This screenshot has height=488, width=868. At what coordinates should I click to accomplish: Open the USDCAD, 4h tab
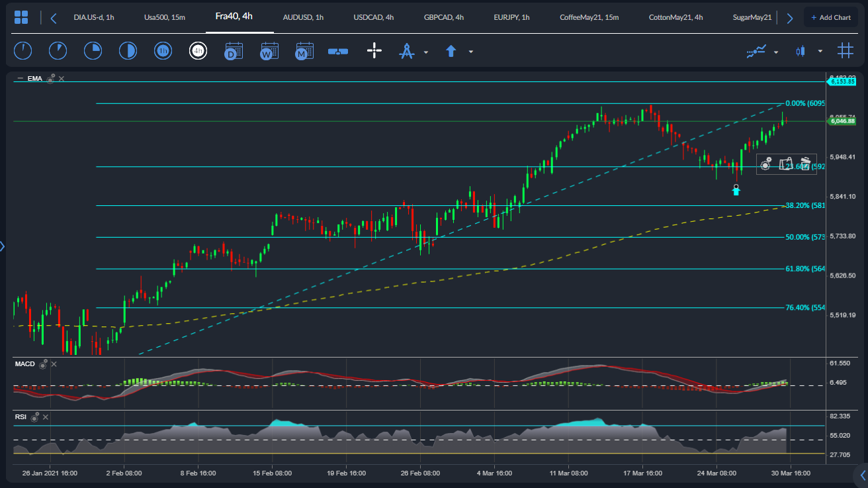coord(374,17)
